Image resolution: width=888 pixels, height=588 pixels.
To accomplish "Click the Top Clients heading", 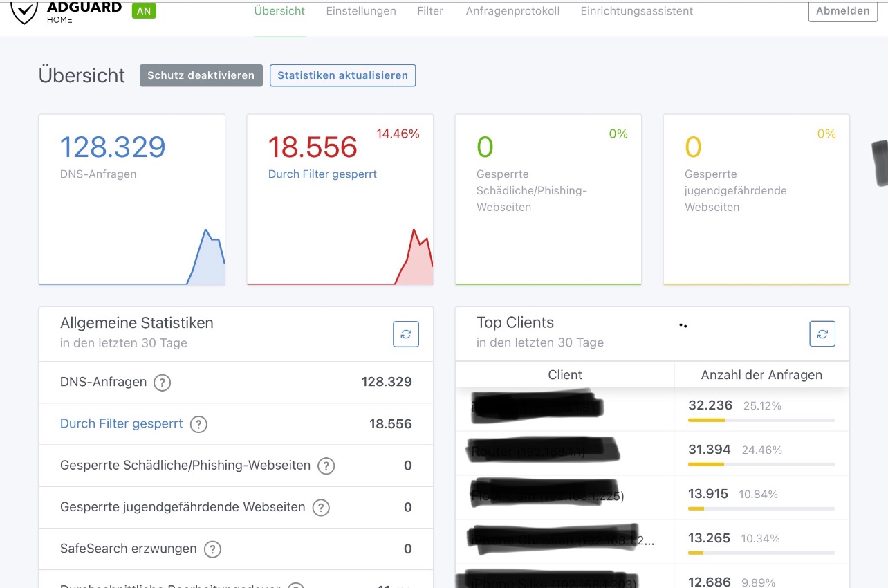I will [515, 322].
